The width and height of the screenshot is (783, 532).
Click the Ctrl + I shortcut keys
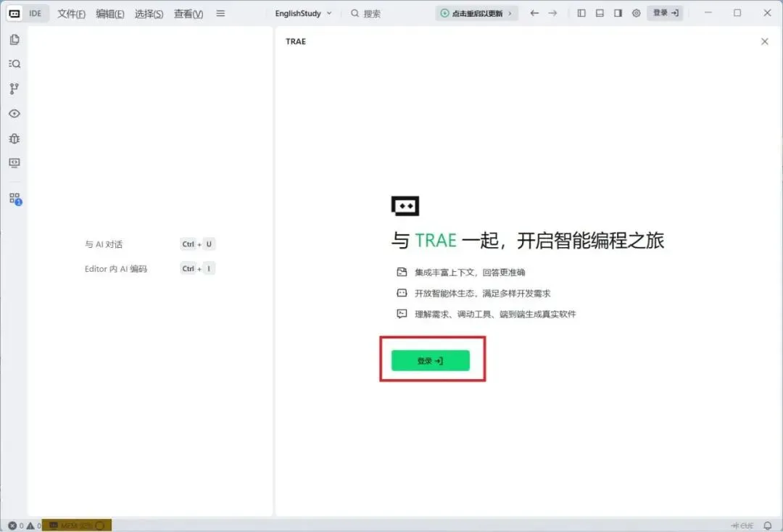(x=198, y=268)
